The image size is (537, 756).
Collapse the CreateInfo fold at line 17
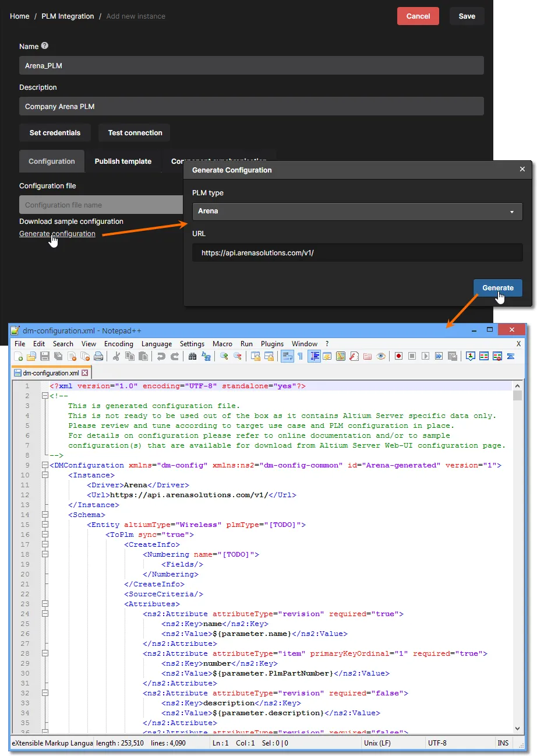[x=45, y=545]
